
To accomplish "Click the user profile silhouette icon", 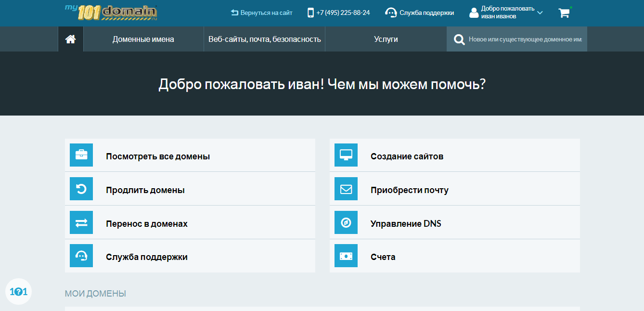I will coord(474,13).
